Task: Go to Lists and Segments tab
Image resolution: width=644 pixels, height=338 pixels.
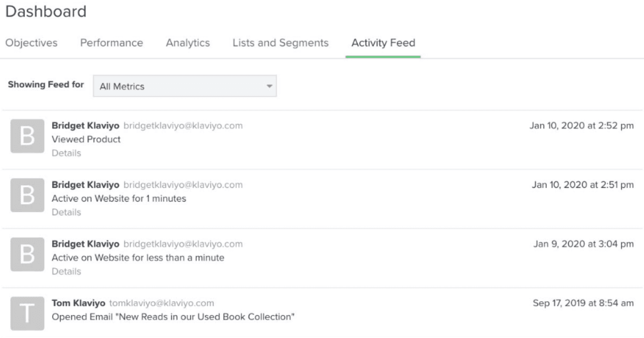Action: coord(280,43)
